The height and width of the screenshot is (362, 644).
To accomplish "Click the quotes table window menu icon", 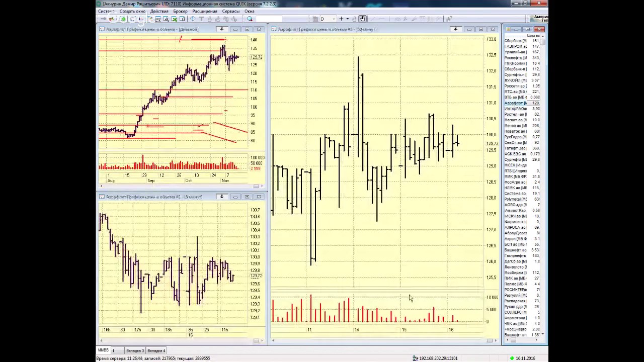I will [508, 29].
